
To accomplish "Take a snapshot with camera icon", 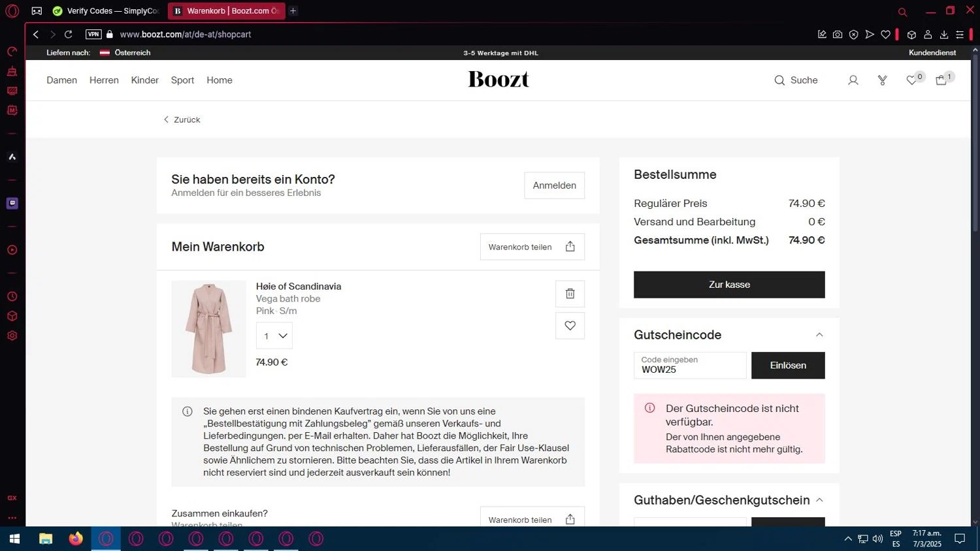I will point(838,35).
